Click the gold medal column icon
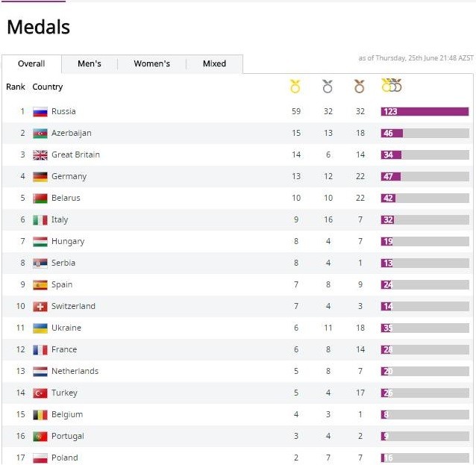The height and width of the screenshot is (465, 476). point(295,87)
